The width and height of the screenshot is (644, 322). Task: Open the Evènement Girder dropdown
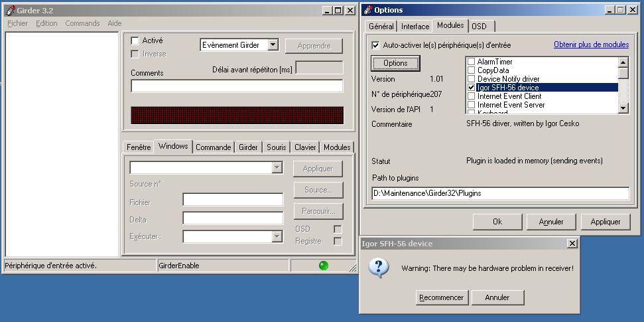tap(273, 45)
